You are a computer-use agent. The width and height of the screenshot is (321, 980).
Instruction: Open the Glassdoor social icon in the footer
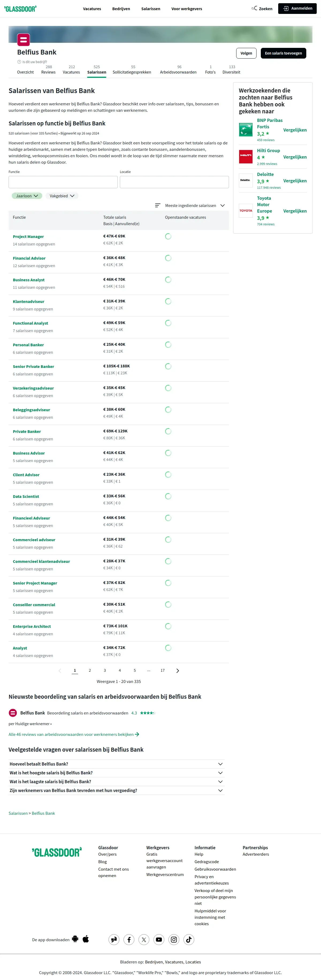(114, 940)
